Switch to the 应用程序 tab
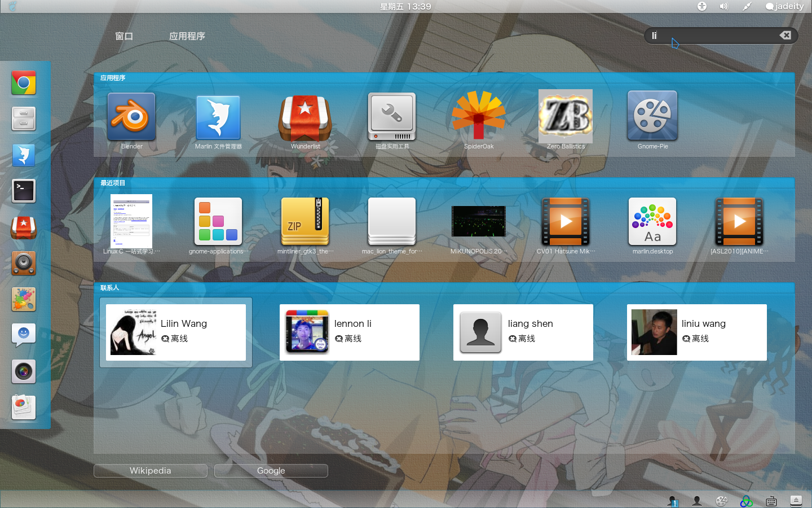The height and width of the screenshot is (508, 812). tap(187, 36)
